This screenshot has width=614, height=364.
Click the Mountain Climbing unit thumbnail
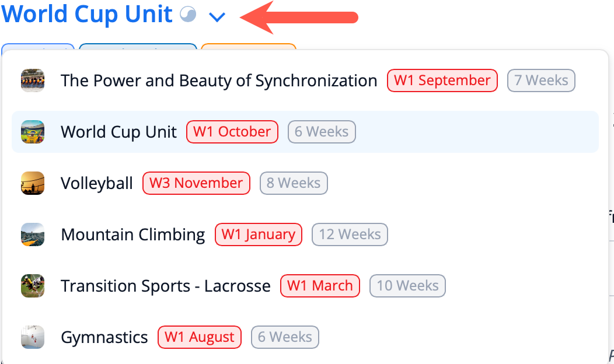pos(33,235)
